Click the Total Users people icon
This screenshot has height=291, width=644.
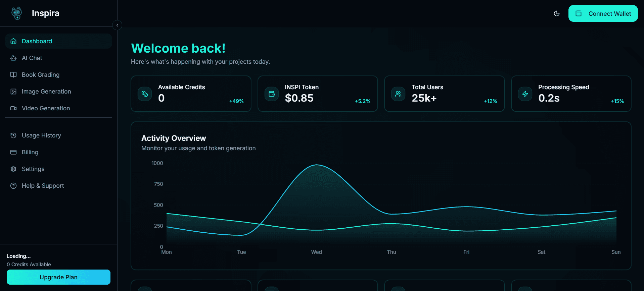[x=398, y=94]
